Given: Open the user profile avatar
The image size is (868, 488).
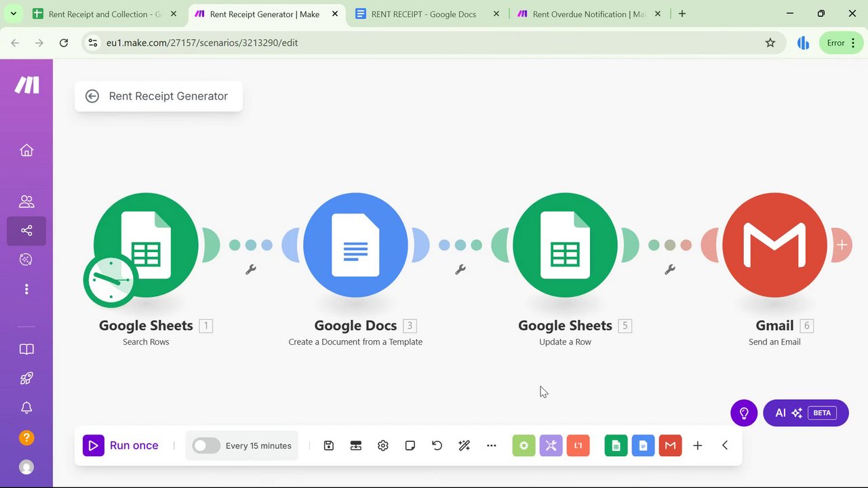Looking at the screenshot, I should [26, 467].
